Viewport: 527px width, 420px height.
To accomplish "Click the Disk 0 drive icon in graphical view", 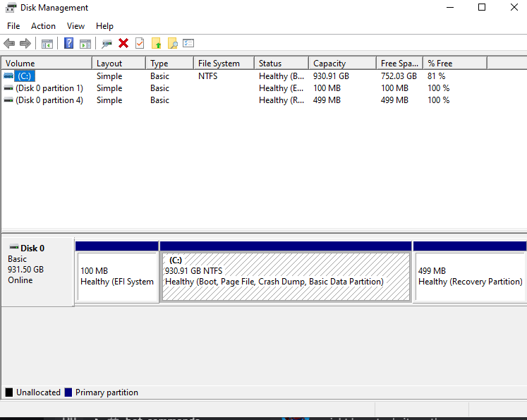I will [x=14, y=248].
